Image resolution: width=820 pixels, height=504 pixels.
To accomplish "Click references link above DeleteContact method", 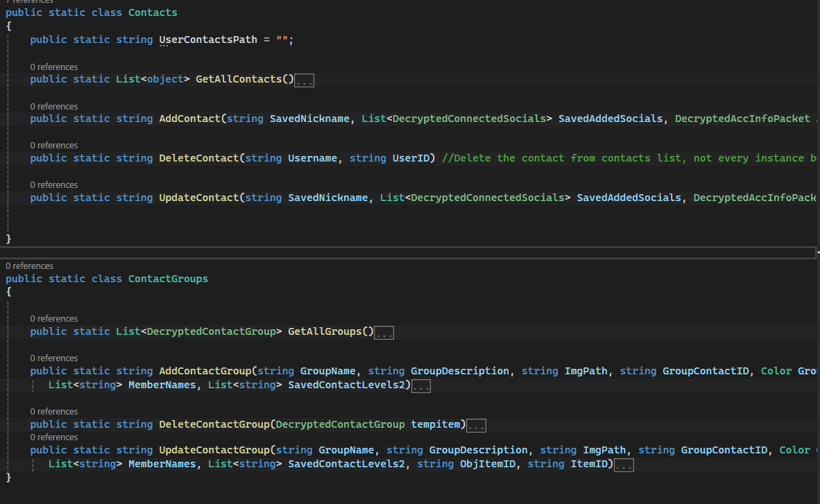I will pos(54,146).
